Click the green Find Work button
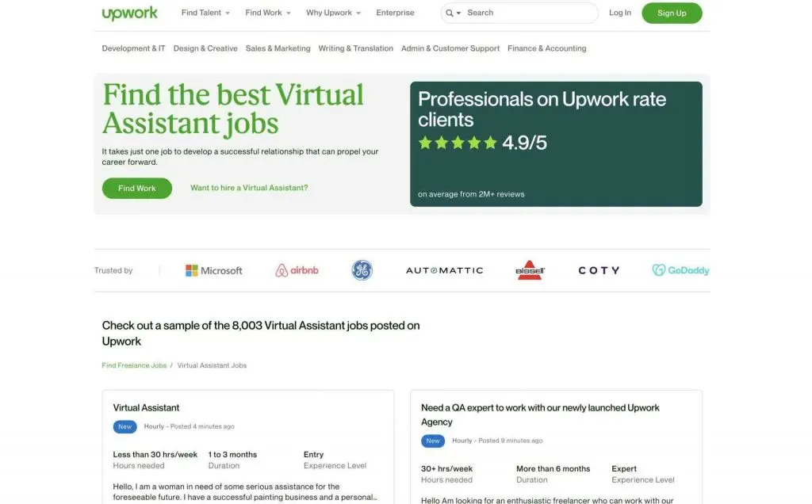 click(x=136, y=189)
